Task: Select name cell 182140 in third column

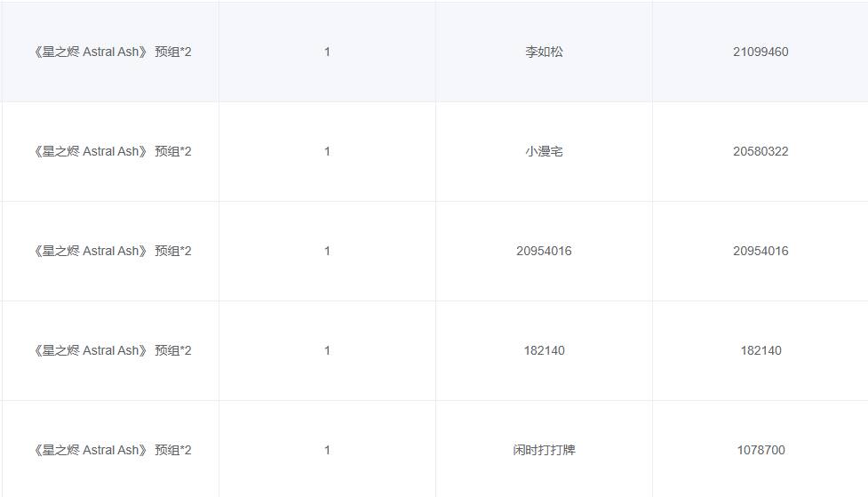Action: coord(544,350)
